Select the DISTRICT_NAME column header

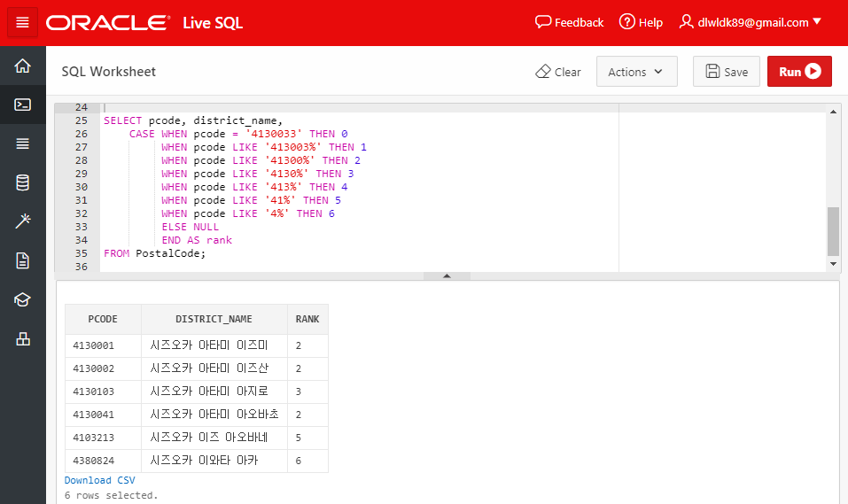[214, 319]
